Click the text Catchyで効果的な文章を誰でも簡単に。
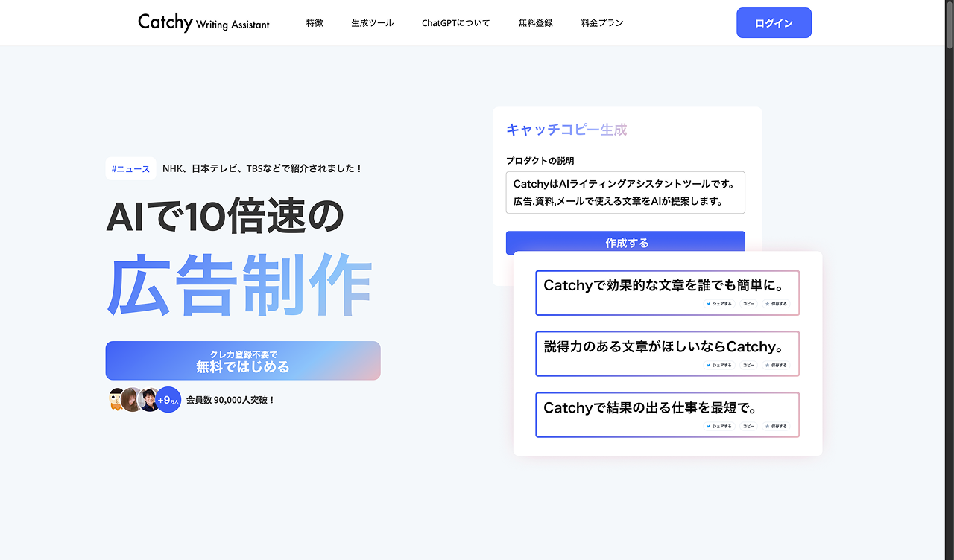 (663, 285)
